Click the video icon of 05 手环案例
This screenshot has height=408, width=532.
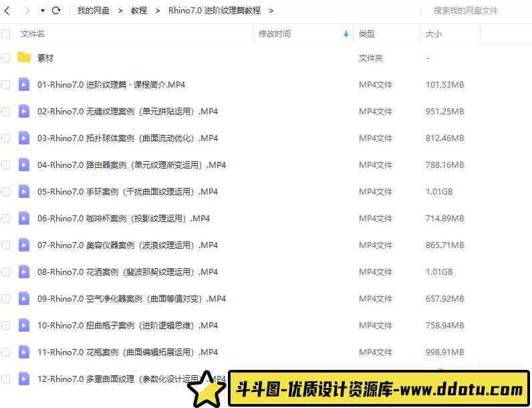tap(24, 192)
